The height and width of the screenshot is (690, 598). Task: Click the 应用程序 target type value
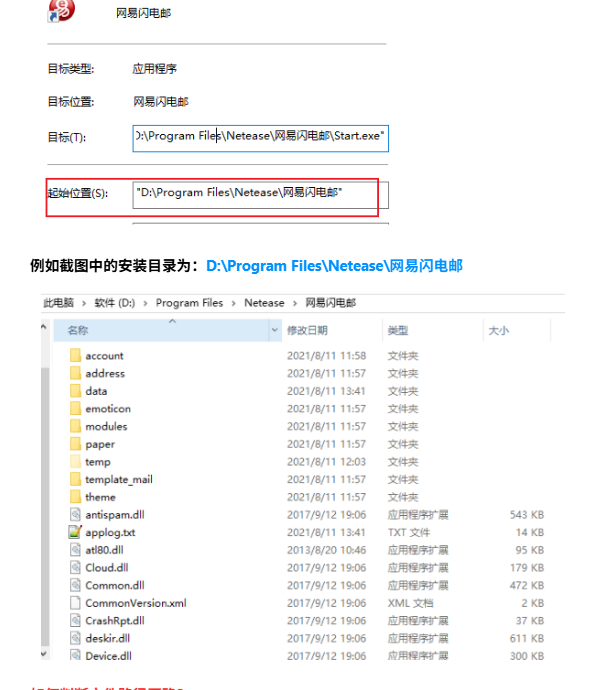coord(154,69)
